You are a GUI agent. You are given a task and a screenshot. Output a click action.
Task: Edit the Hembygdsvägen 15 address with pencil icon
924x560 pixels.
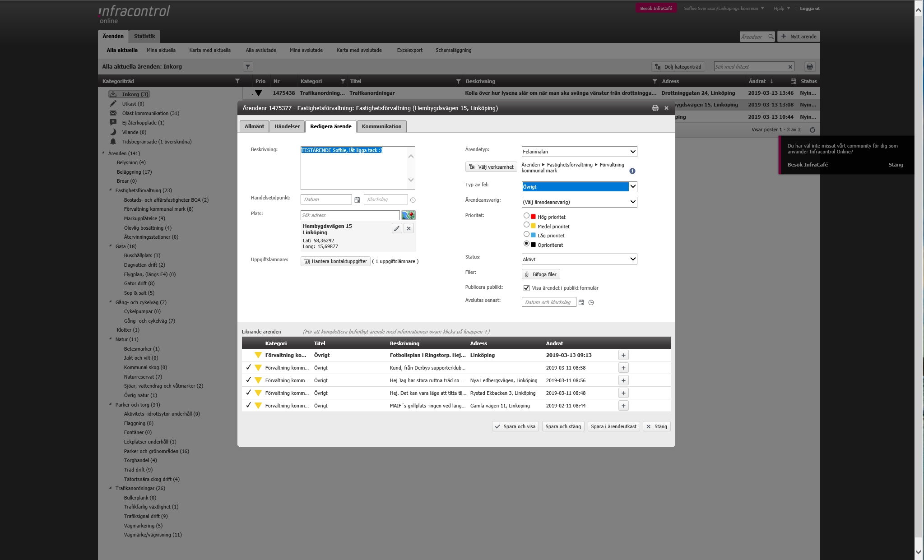(x=396, y=228)
